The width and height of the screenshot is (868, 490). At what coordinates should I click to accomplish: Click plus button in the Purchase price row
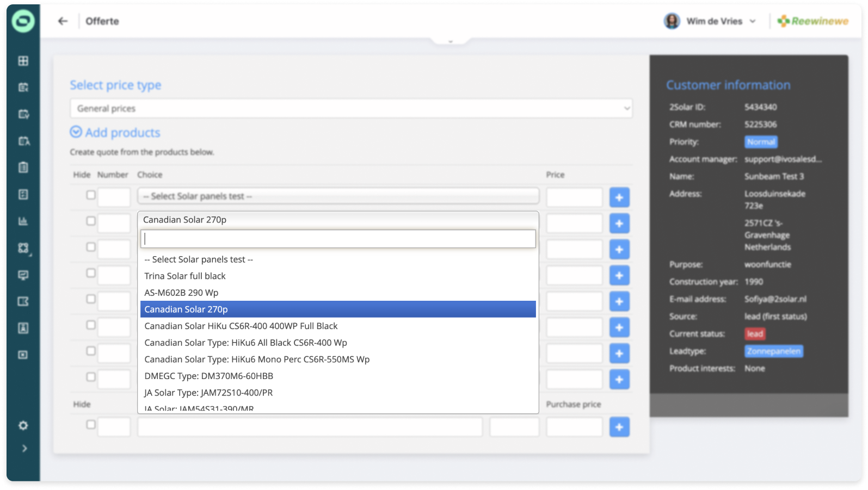pos(619,427)
